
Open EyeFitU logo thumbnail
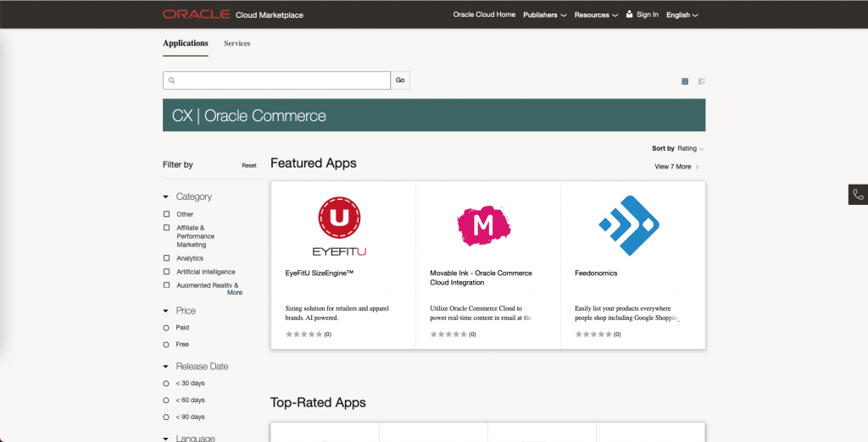339,226
